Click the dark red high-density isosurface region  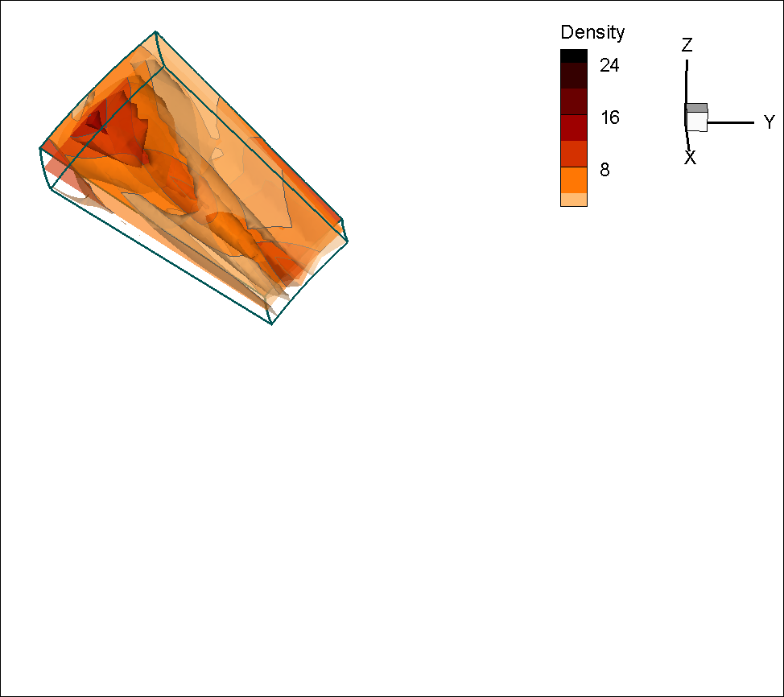click(x=95, y=122)
